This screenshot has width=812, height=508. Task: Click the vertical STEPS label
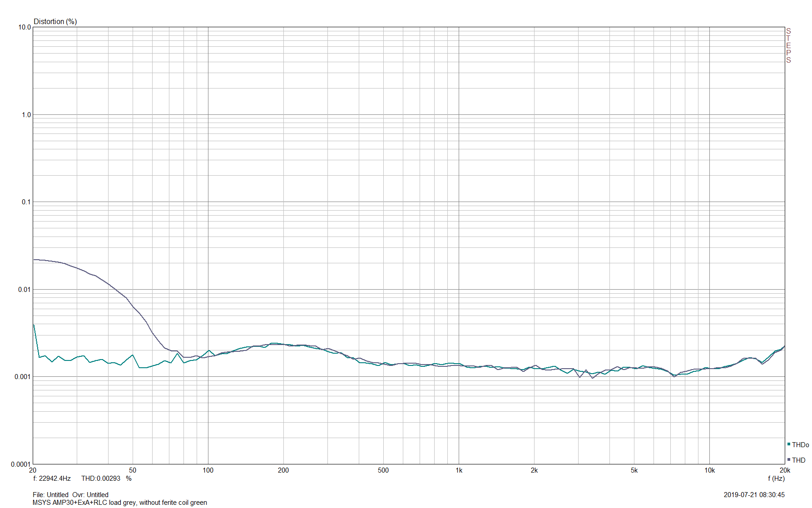(788, 45)
